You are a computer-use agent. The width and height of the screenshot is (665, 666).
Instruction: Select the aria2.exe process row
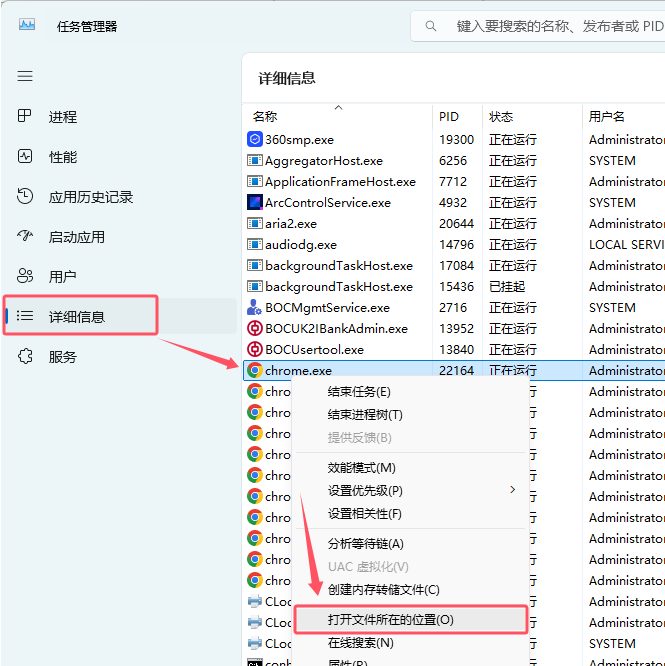[x=291, y=223]
